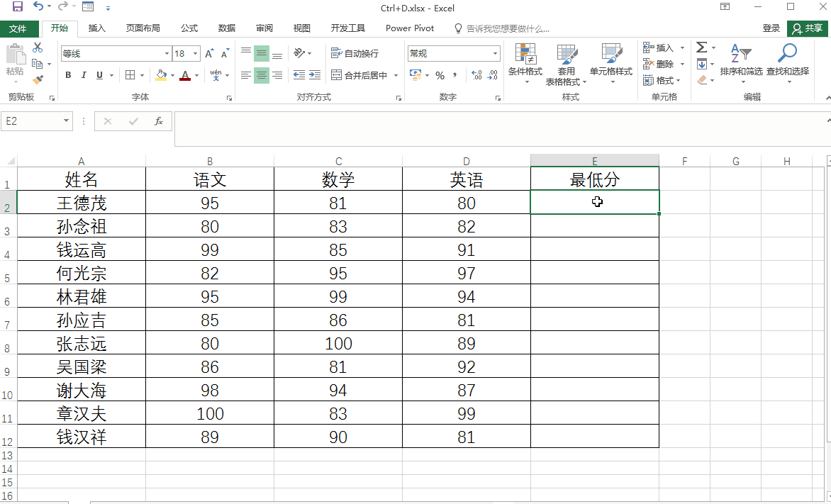Click the Fill down arrow icon
The width and height of the screenshot is (831, 504).
coord(702,64)
